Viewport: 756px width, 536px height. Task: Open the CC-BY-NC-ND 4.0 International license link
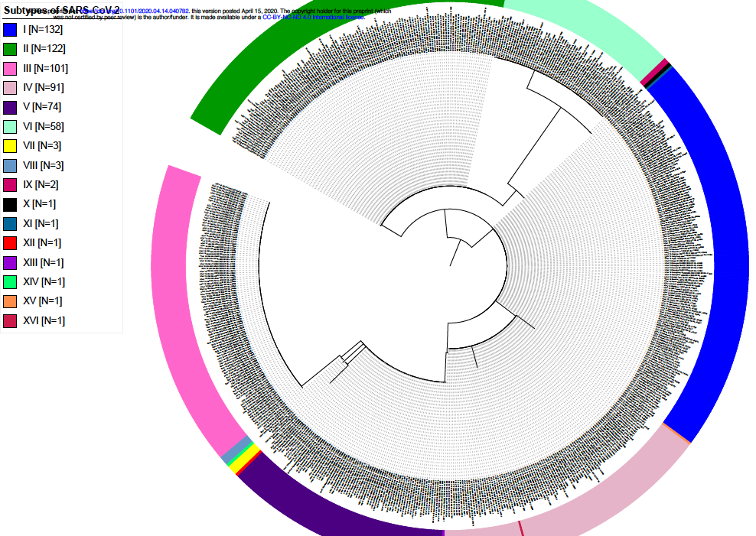[314, 17]
